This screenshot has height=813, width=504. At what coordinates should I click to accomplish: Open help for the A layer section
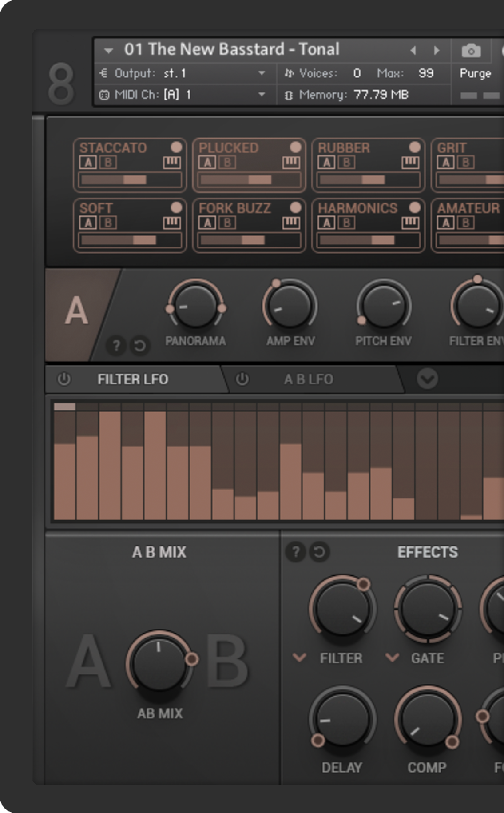pyautogui.click(x=116, y=345)
